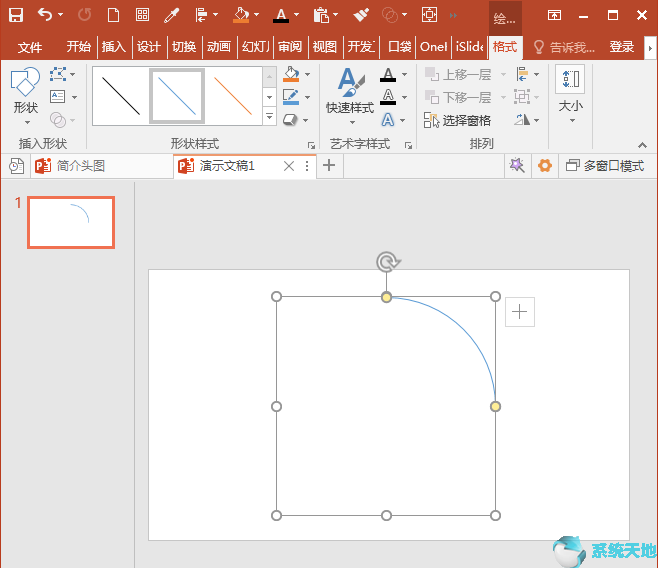
Task: Show more ribbon tabs with the right arrow
Action: click(x=650, y=48)
